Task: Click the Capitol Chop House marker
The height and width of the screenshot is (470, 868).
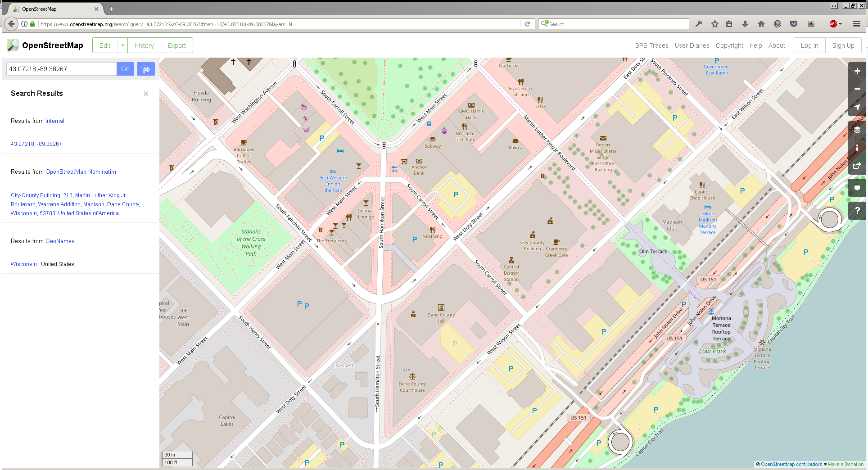Action: 702,185
